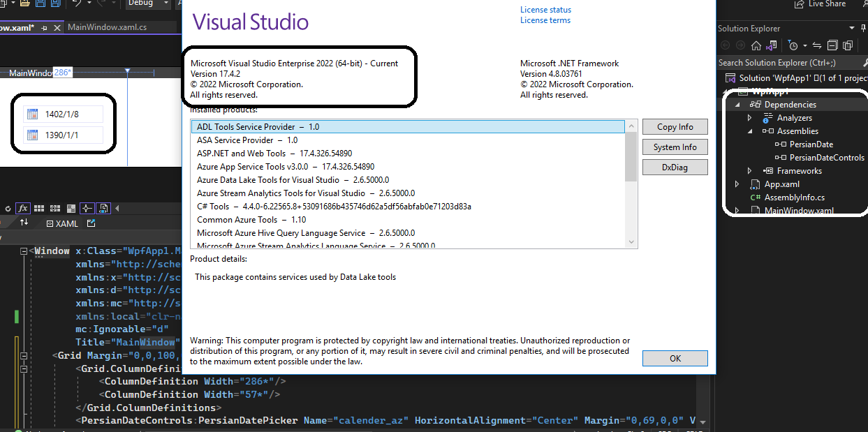
Task: Toggle the snap to snaplines crosshair icon
Action: (x=87, y=208)
